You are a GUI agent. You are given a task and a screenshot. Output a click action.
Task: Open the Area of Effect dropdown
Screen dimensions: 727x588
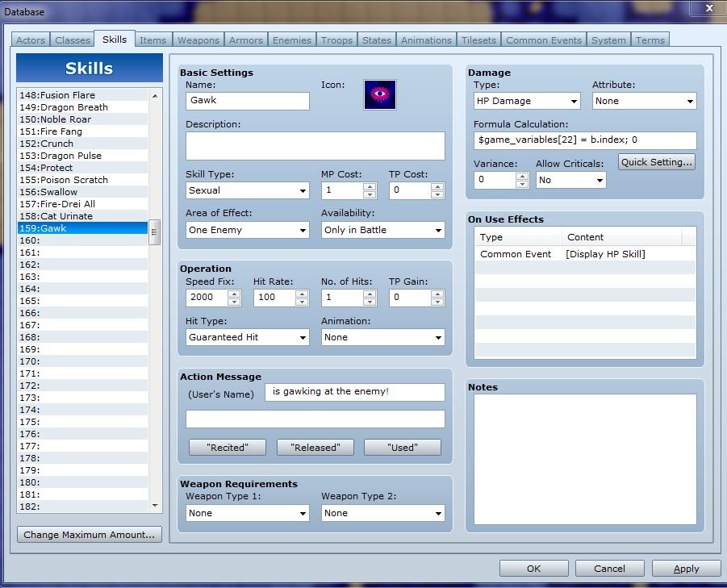pyautogui.click(x=248, y=230)
